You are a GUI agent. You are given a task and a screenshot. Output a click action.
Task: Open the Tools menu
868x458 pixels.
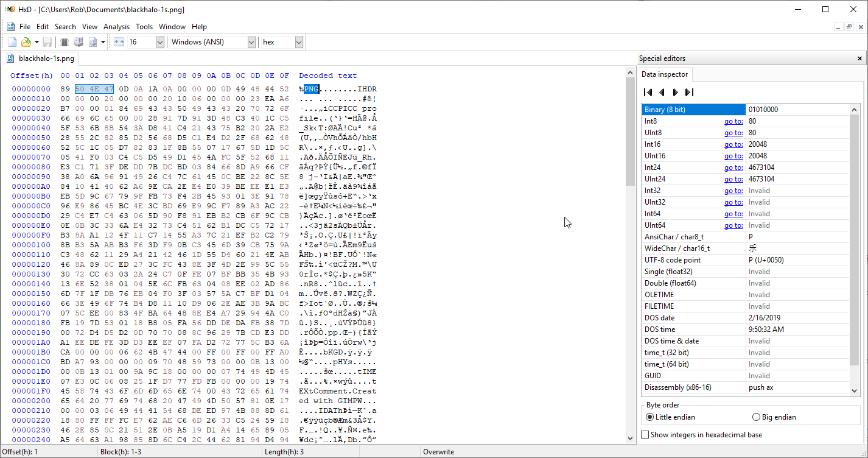pos(144,27)
